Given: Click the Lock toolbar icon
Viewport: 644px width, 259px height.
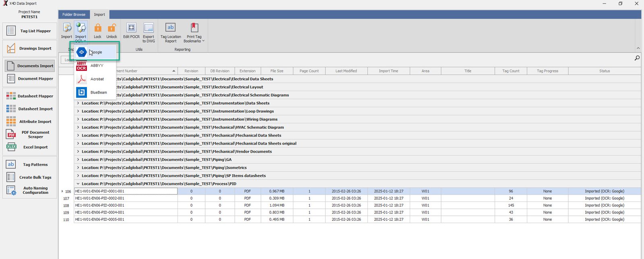Looking at the screenshot, I should tap(97, 31).
